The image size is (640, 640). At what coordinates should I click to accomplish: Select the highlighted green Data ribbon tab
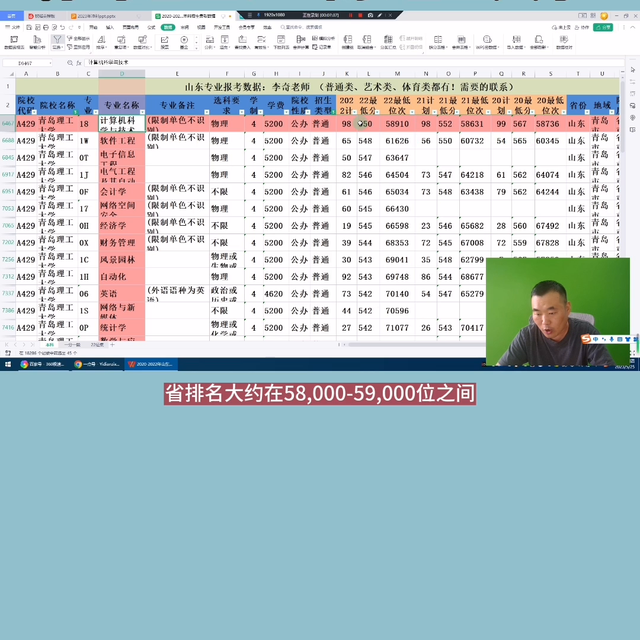(x=168, y=27)
